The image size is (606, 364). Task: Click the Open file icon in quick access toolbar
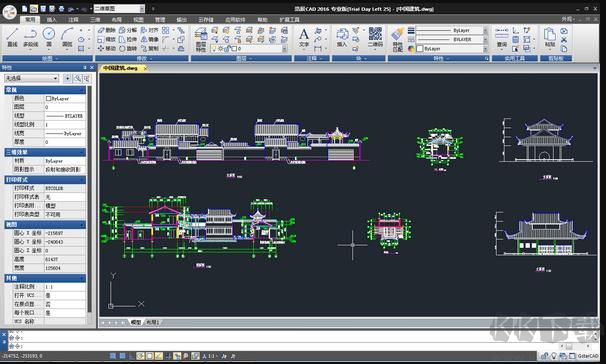[34, 9]
